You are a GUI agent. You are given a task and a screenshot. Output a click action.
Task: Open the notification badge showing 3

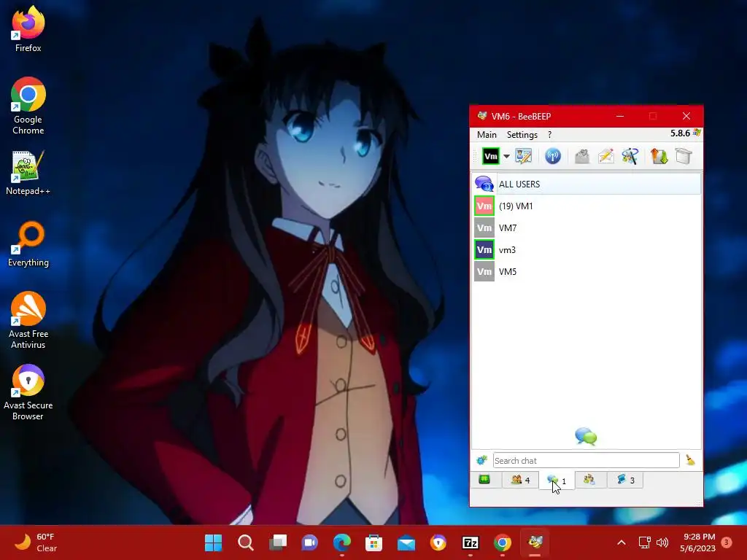(727, 542)
